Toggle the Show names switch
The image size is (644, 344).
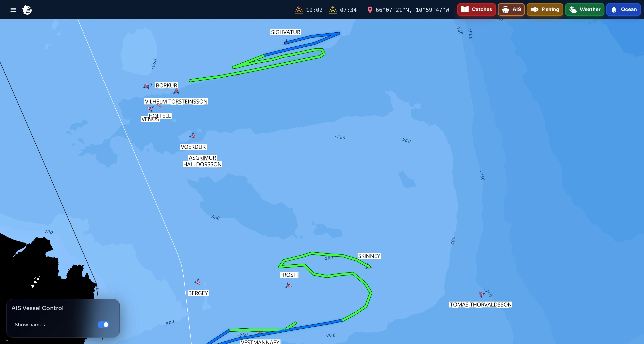pos(103,324)
